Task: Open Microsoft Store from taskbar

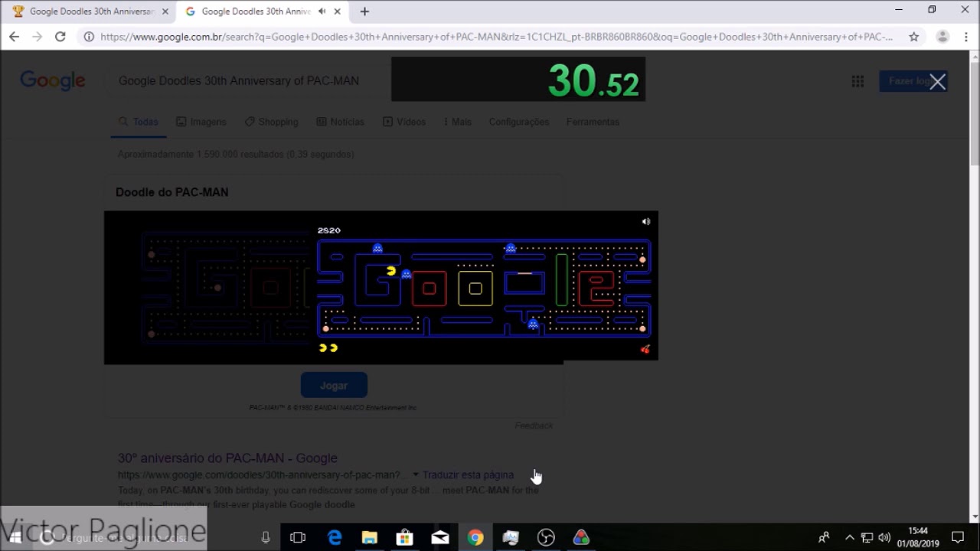Action: [x=405, y=538]
